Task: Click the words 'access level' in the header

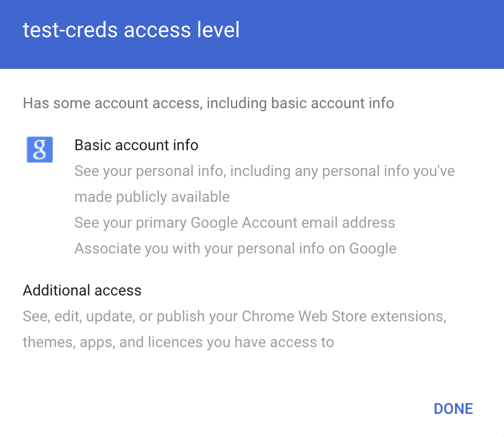Action: (182, 30)
